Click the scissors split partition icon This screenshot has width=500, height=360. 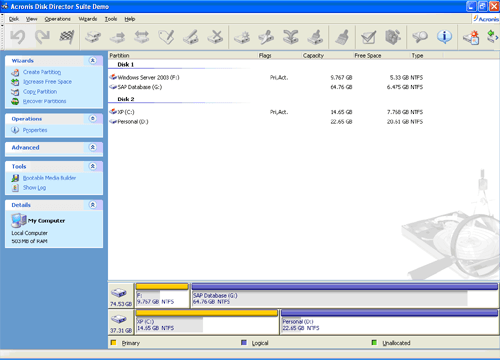266,37
